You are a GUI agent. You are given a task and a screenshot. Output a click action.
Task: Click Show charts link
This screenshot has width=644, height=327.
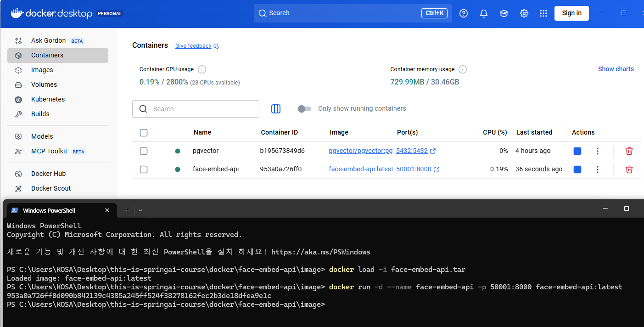(616, 69)
